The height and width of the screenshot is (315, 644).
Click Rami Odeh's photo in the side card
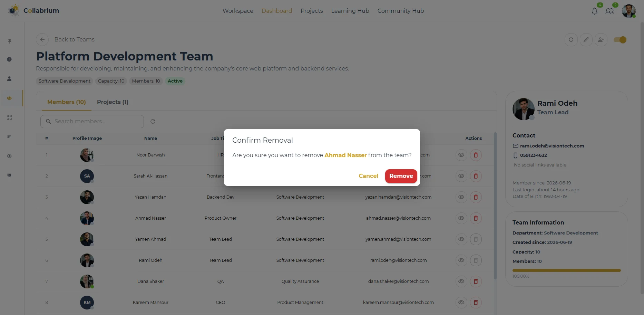(524, 109)
